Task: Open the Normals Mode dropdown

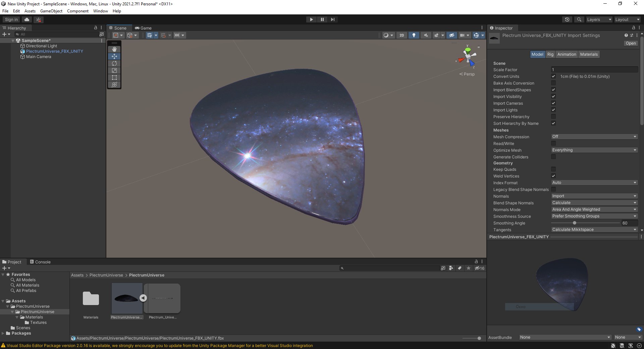Action: point(594,209)
